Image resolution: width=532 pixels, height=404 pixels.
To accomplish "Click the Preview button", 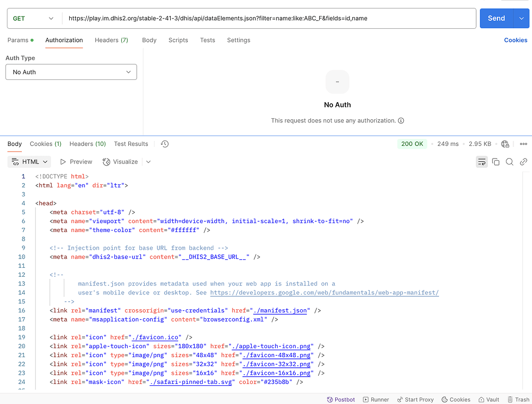I will pos(76,162).
